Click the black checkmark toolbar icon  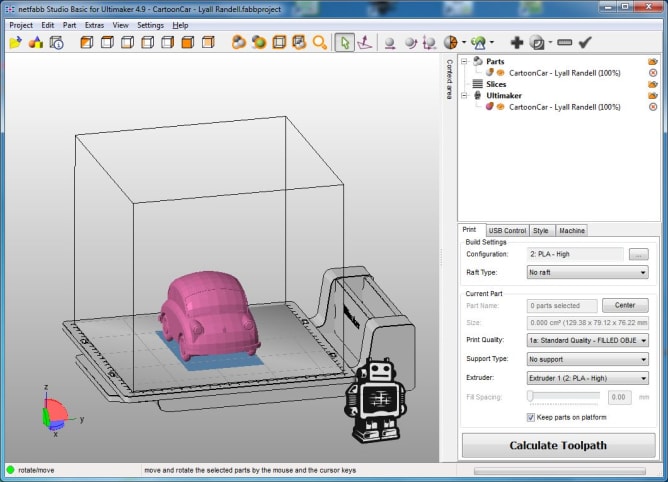(585, 42)
